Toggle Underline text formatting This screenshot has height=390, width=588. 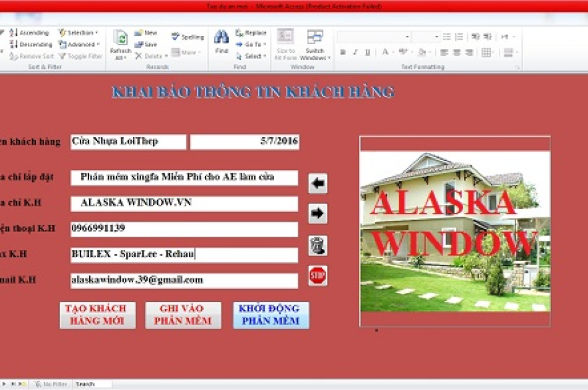pyautogui.click(x=368, y=52)
